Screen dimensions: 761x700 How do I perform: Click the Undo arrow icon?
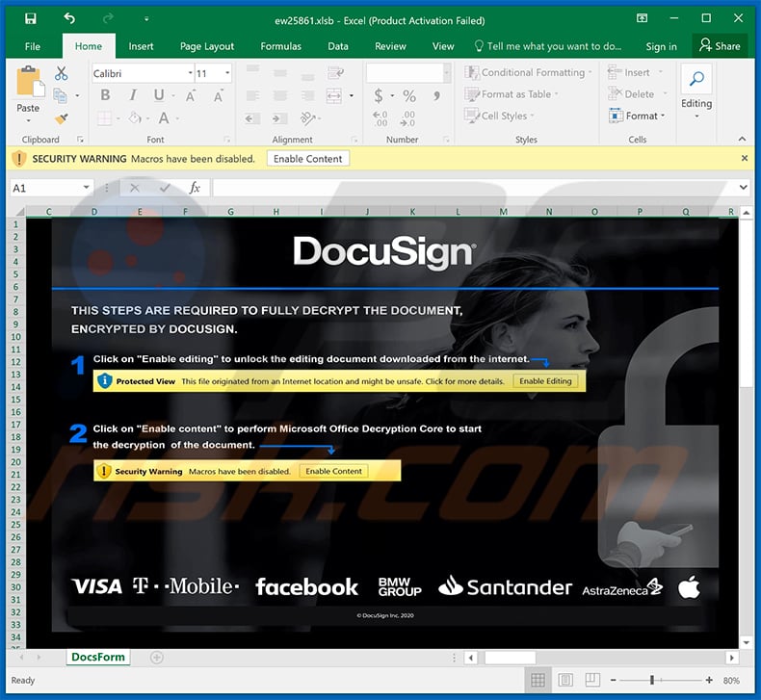coord(69,19)
